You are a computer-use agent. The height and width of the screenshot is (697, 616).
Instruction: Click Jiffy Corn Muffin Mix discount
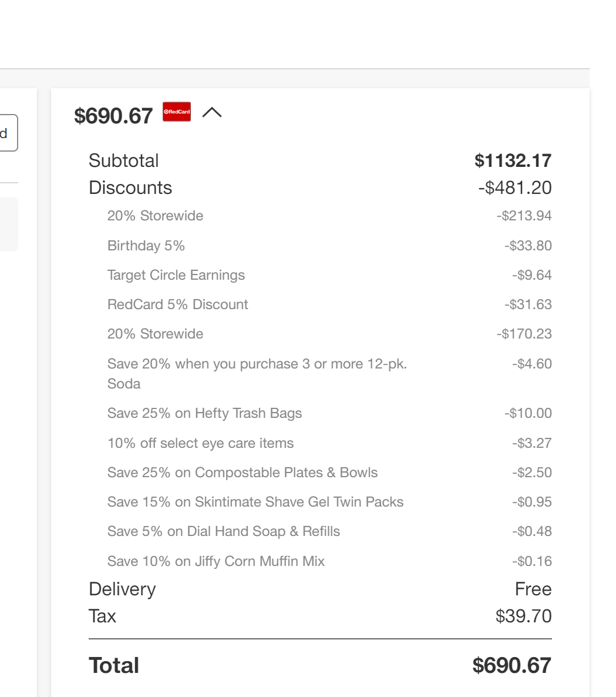(329, 561)
